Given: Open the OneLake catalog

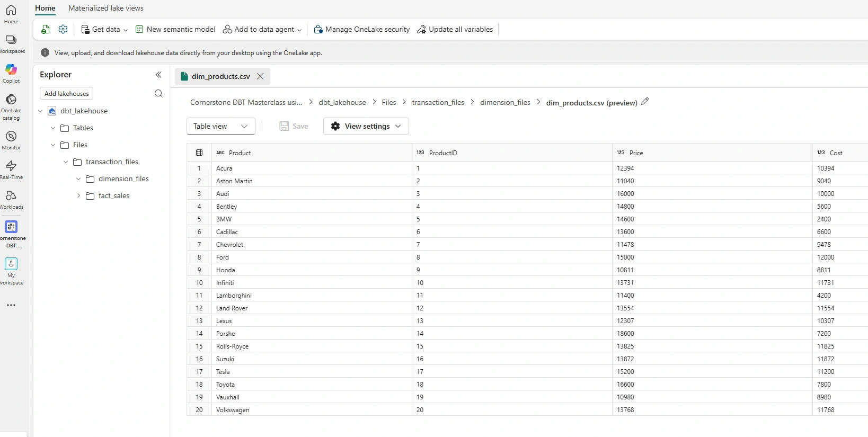Looking at the screenshot, I should [11, 107].
